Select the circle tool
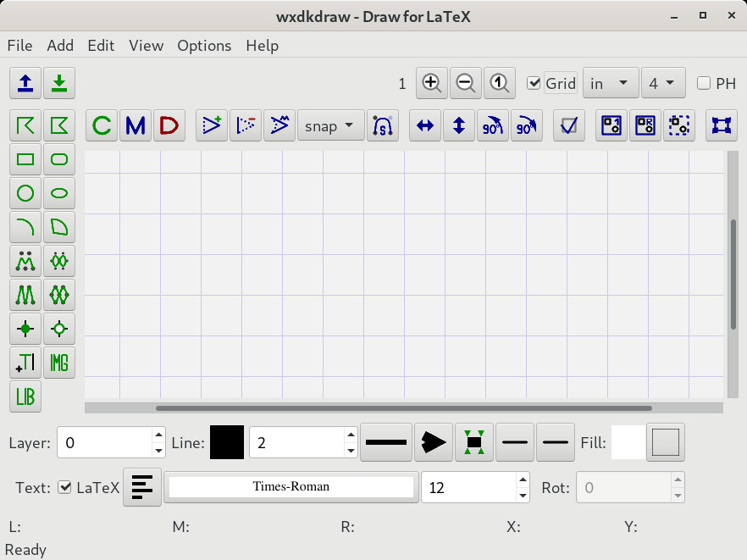Image resolution: width=747 pixels, height=560 pixels. tap(25, 193)
